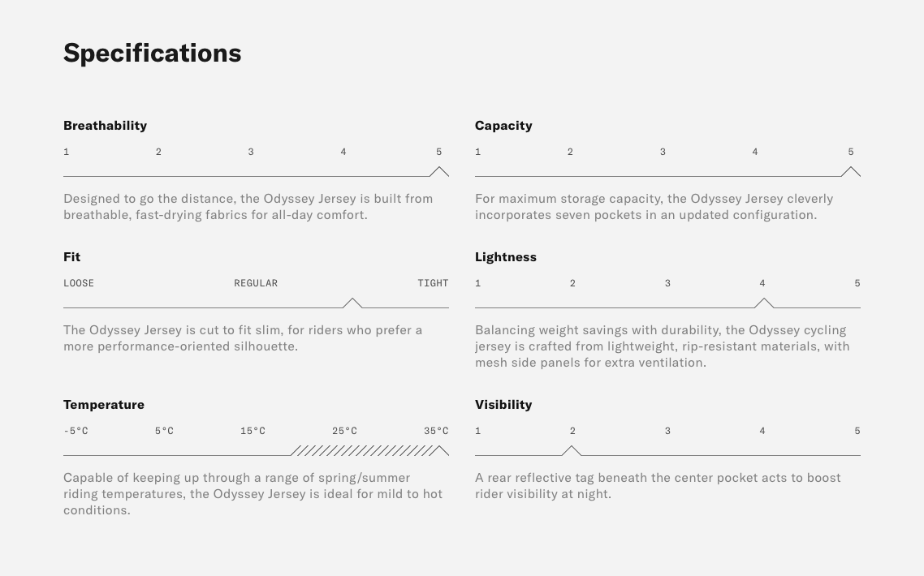Click the LOOSE label on Fit scale

tap(79, 283)
